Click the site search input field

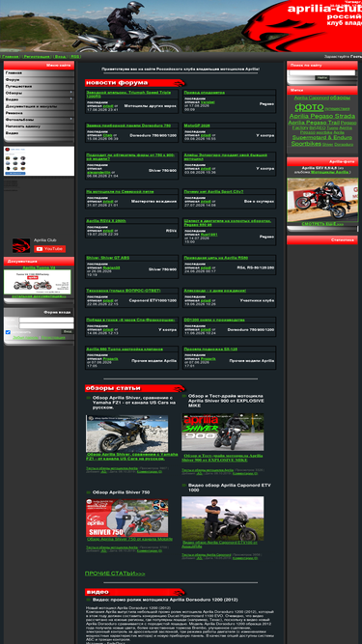tap(322, 72)
